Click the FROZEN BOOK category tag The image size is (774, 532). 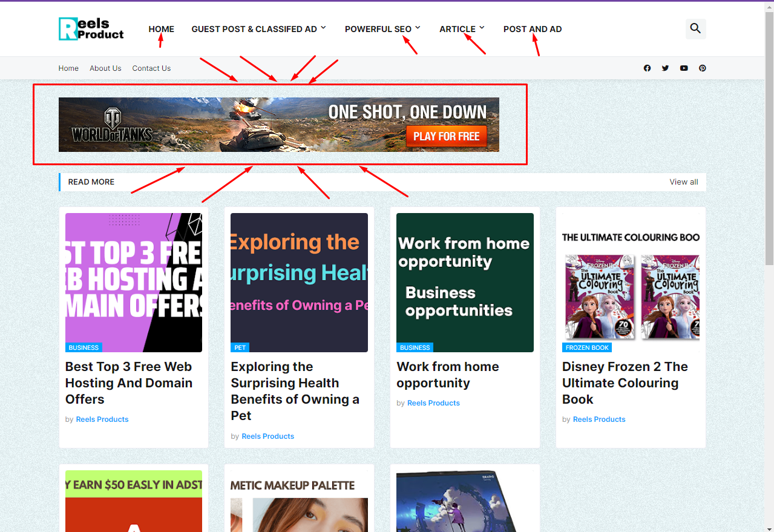(586, 347)
